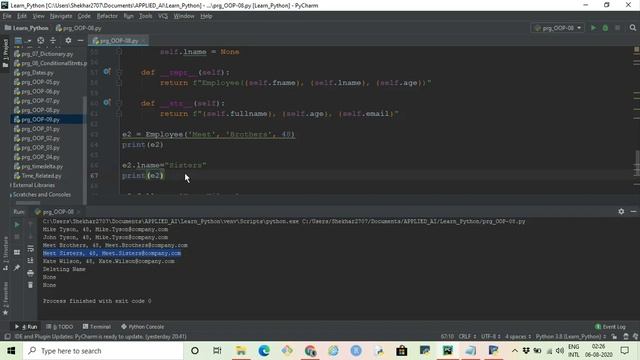This screenshot has width=640, height=360.
Task: Click the Print icon in Run console
Action: coord(30,273)
